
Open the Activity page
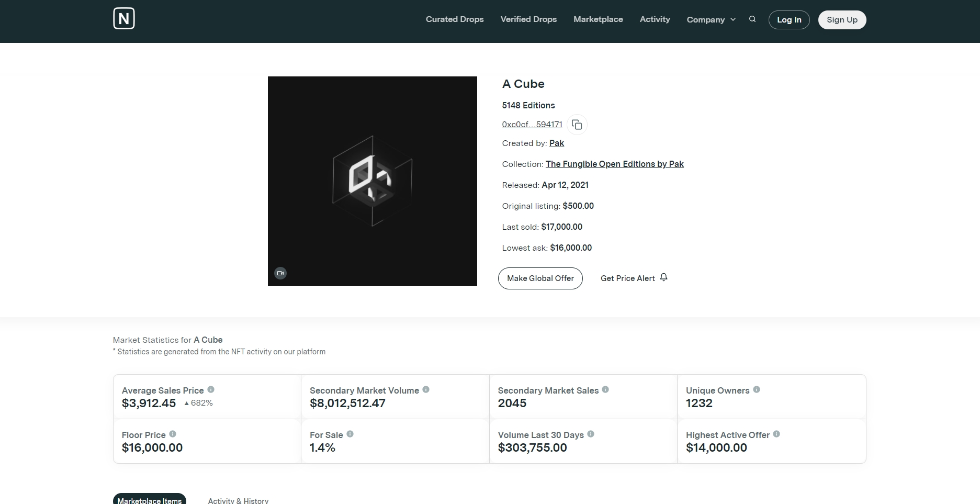[655, 19]
